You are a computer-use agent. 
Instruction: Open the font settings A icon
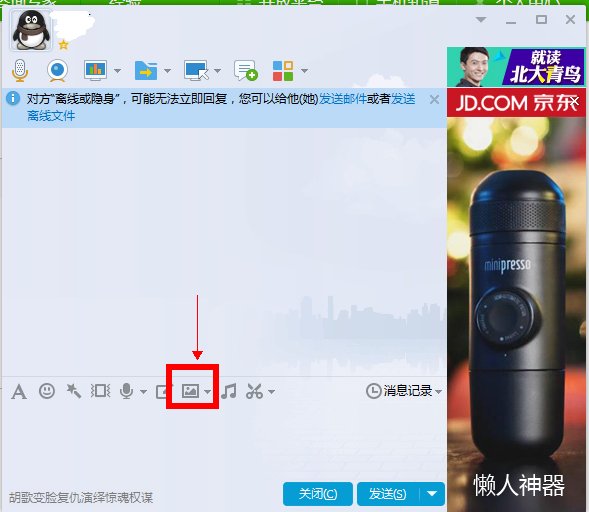(19, 391)
